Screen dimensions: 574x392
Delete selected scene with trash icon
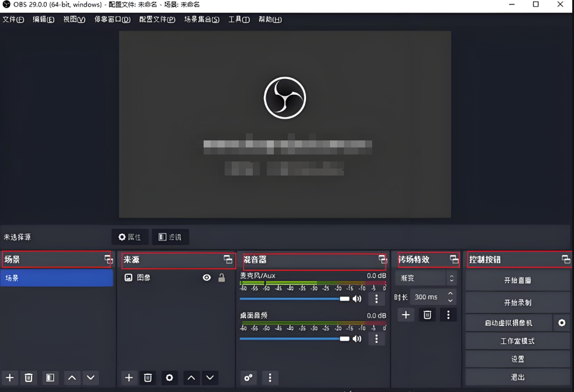point(29,378)
